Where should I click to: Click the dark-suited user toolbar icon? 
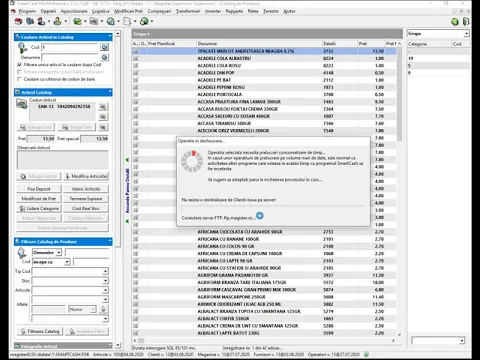click(41, 22)
